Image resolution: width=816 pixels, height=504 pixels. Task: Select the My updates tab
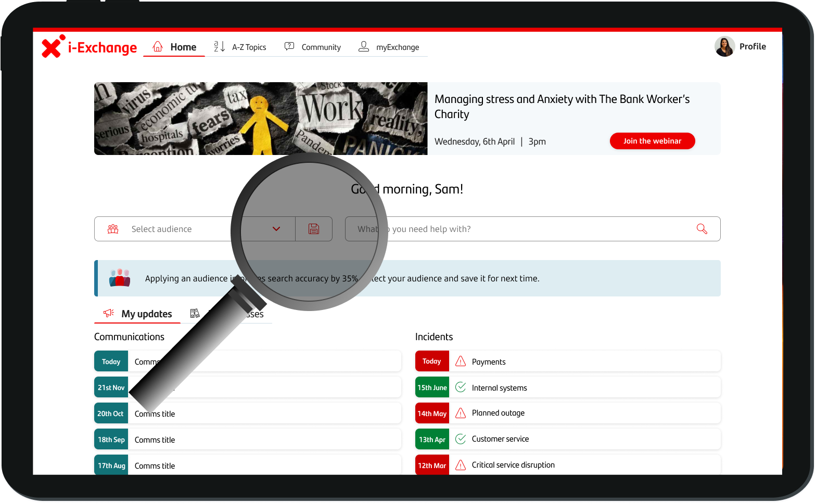tap(137, 314)
